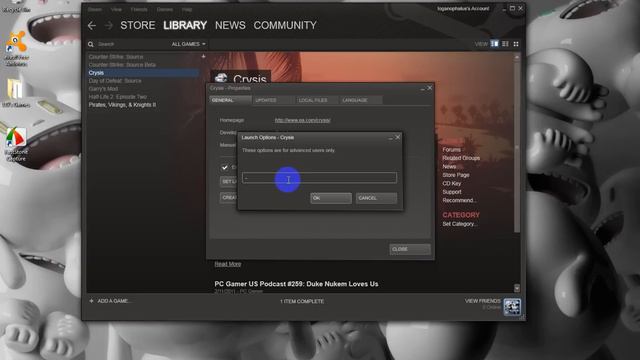
Task: Go to the NEWS section
Action: point(230,25)
